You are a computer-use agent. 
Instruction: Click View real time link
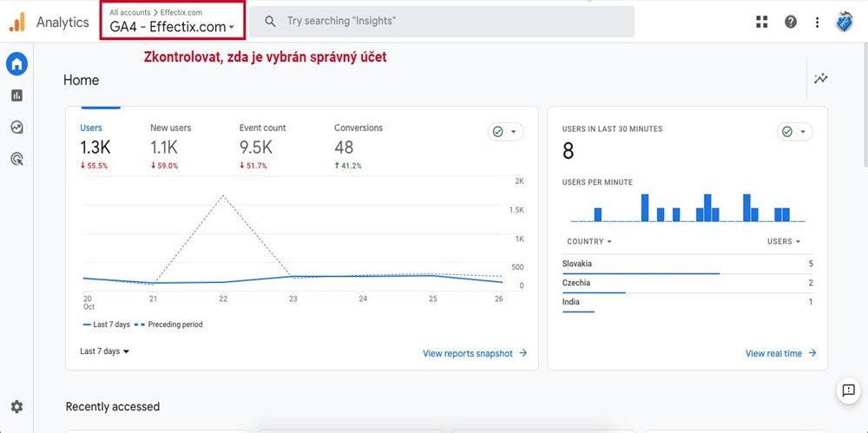point(781,353)
